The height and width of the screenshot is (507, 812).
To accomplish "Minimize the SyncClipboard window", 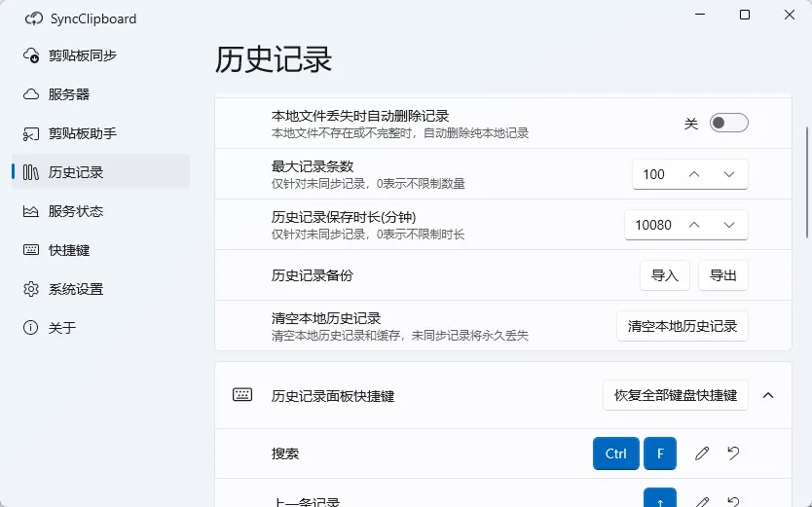I will pyautogui.click(x=700, y=15).
